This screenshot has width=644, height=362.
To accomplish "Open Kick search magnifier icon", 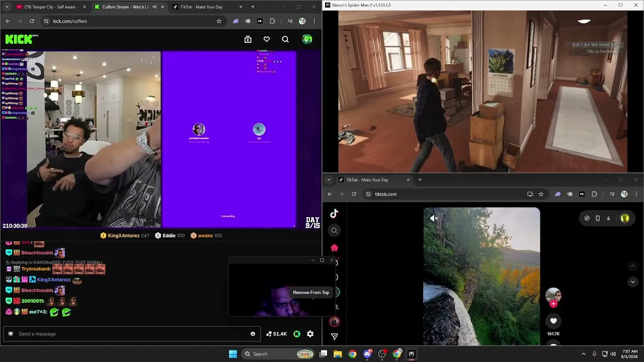I will click(285, 39).
